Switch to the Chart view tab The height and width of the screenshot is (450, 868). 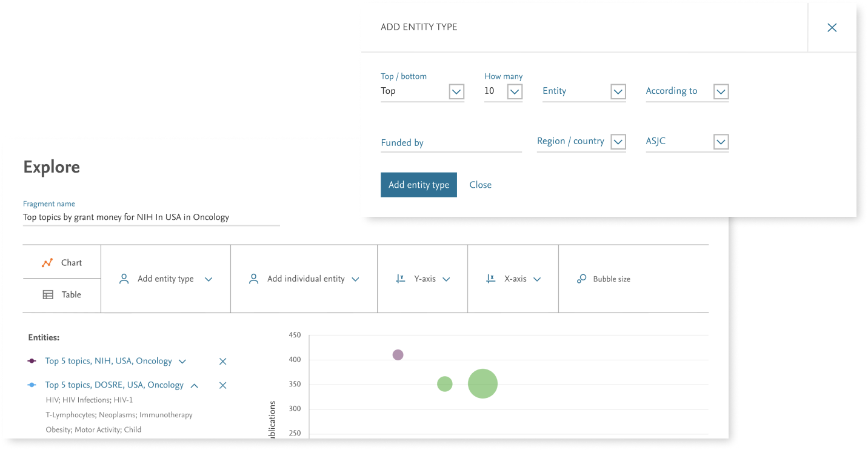click(62, 263)
